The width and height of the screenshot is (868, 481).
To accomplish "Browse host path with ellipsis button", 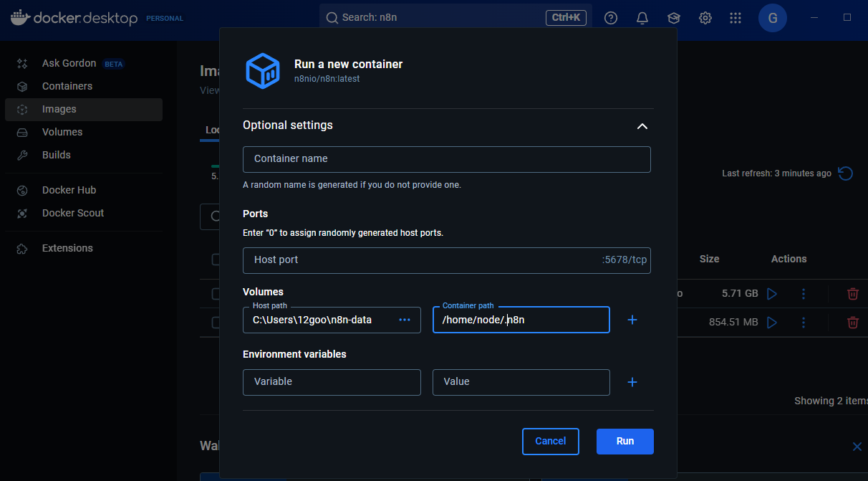I will tap(405, 320).
